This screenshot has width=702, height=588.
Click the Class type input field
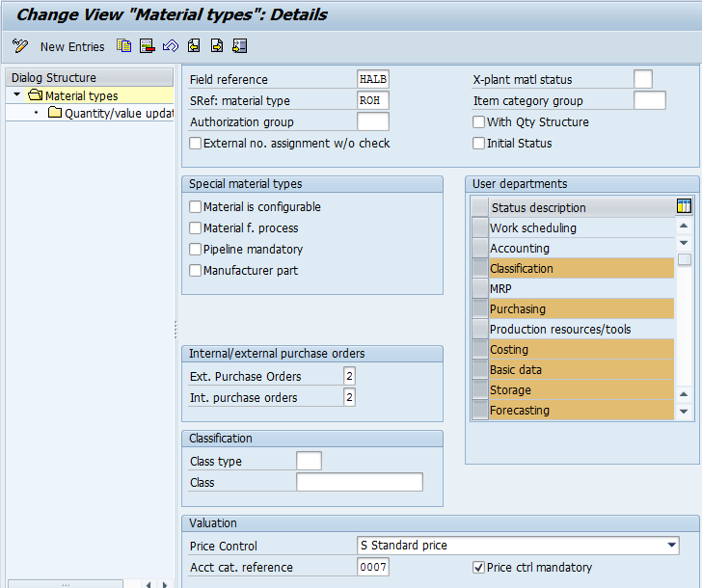tap(309, 461)
